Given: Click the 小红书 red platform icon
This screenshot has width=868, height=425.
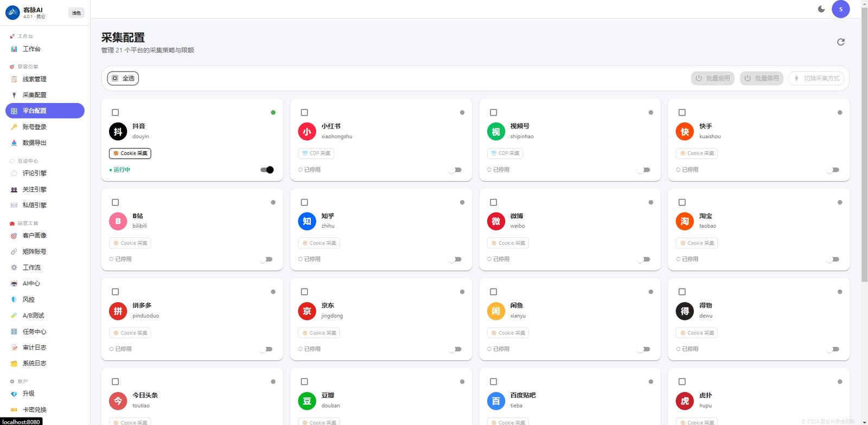Looking at the screenshot, I should coord(307,131).
